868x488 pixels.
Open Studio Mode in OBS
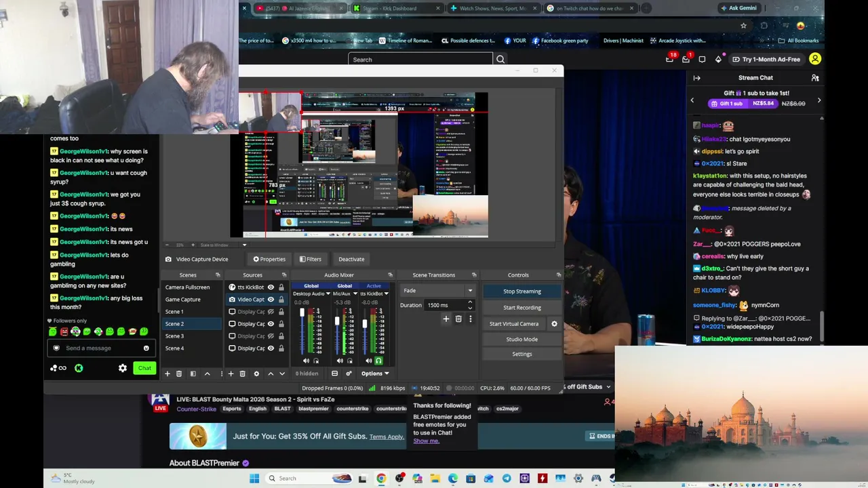pyautogui.click(x=522, y=339)
